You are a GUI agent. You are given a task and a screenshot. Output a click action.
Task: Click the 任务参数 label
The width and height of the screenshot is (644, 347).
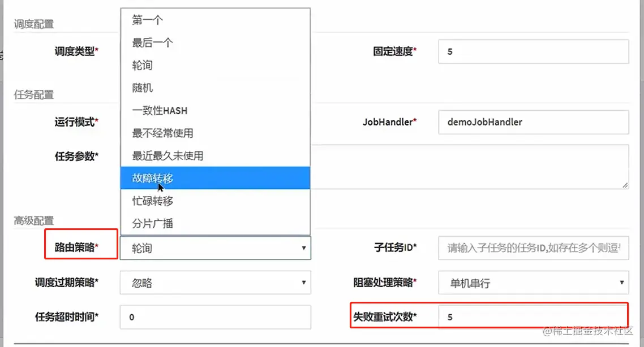[76, 157]
